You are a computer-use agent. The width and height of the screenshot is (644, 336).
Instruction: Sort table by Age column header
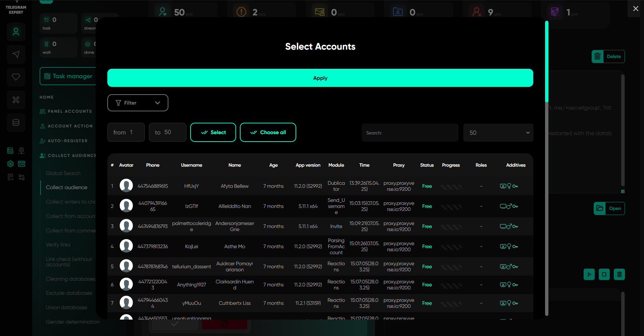(x=273, y=165)
